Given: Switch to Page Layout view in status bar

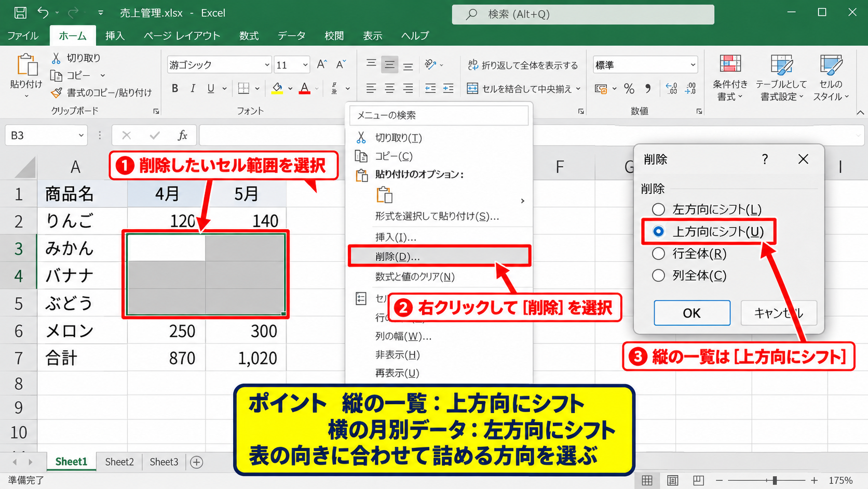Looking at the screenshot, I should point(672,480).
